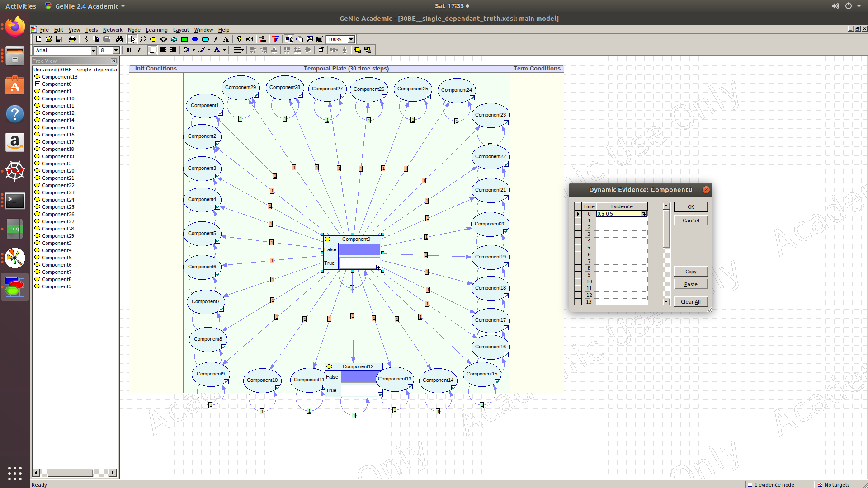Screen dimensions: 868x488
Task: Click the line color pen swatch
Action: click(202, 50)
